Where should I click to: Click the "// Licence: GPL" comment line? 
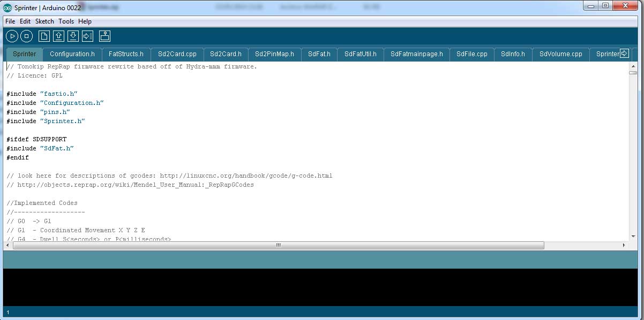tap(34, 76)
